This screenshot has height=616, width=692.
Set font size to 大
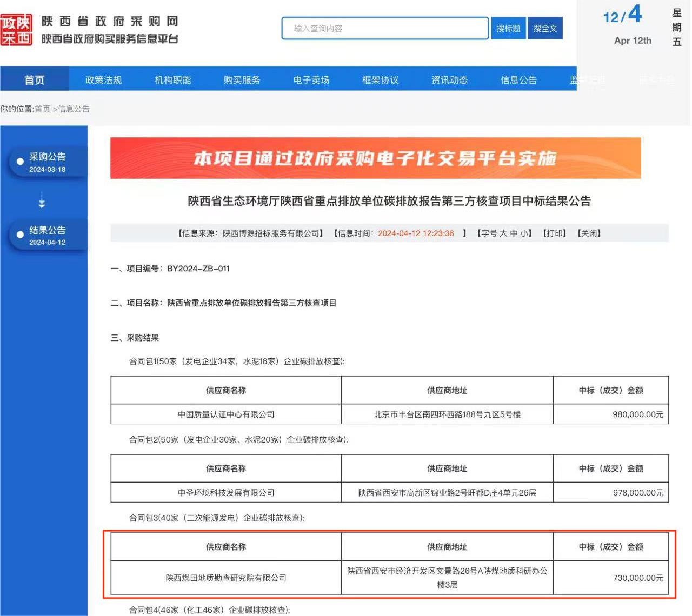[x=503, y=233]
